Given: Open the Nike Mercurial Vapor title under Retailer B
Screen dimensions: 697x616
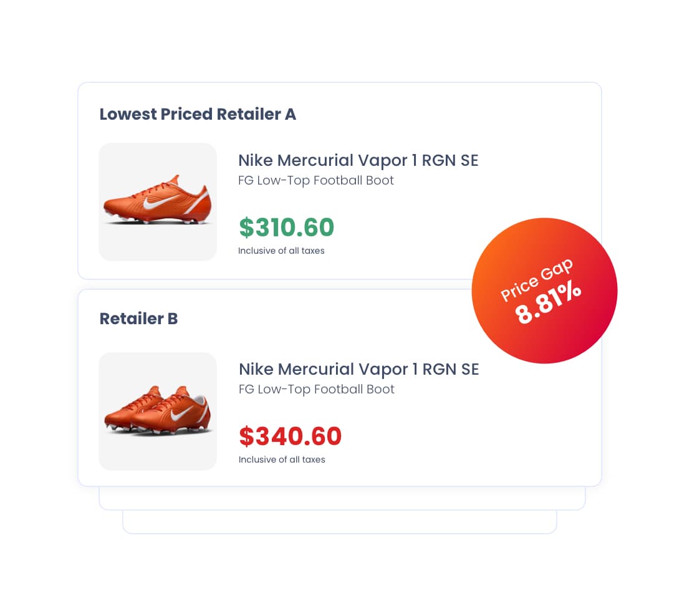Looking at the screenshot, I should click(x=358, y=369).
